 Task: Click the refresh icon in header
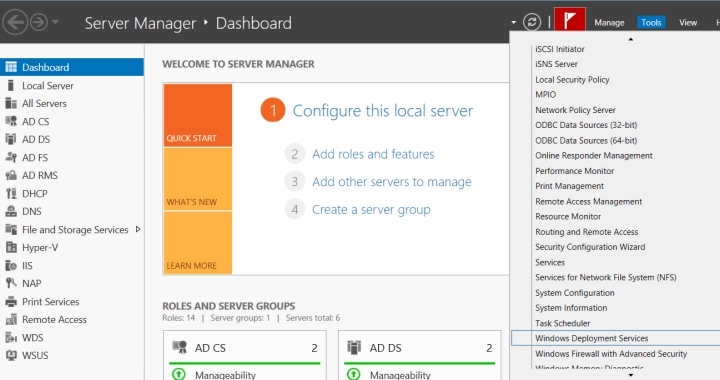coord(532,22)
